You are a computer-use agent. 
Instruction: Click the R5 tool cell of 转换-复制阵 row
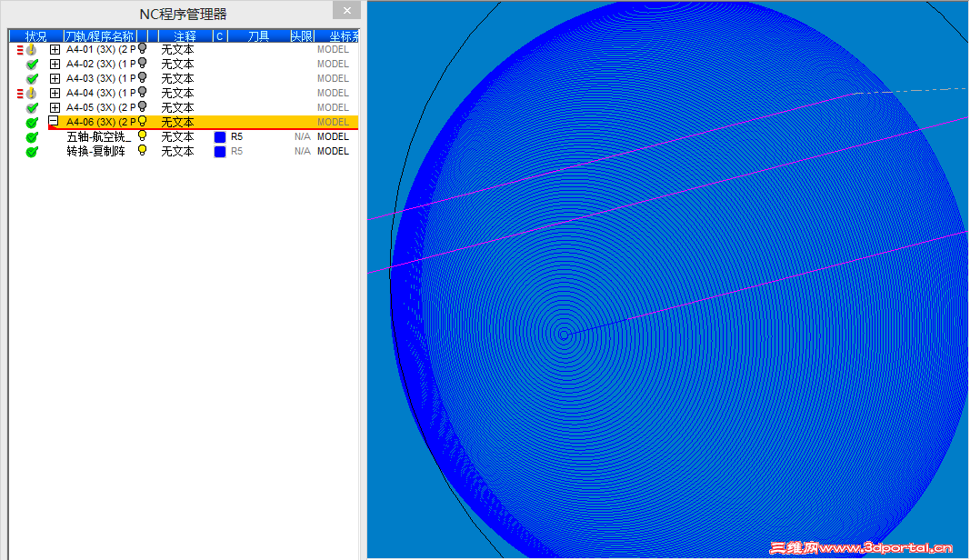pos(237,151)
